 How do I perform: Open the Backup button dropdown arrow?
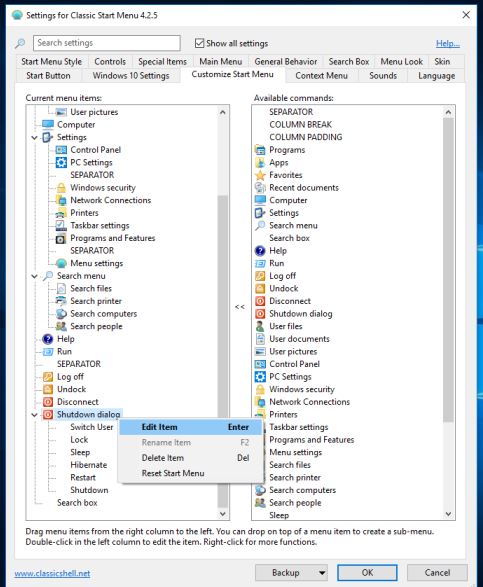[x=322, y=573]
